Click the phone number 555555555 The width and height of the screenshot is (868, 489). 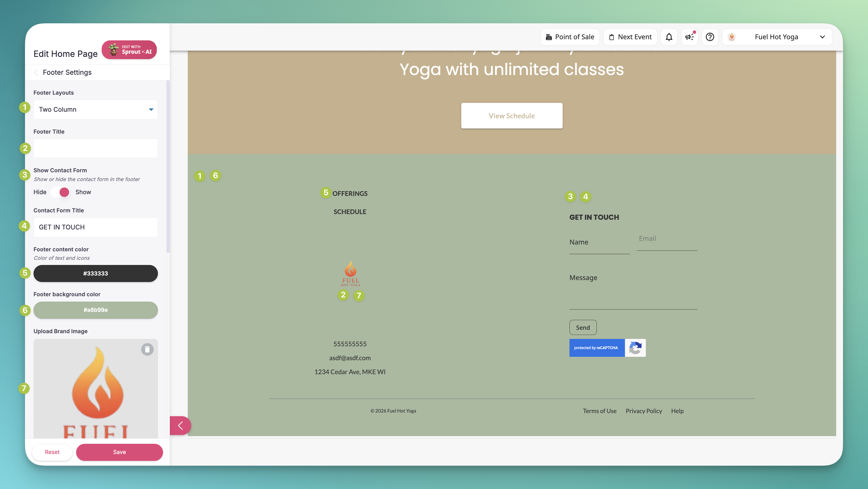point(350,344)
